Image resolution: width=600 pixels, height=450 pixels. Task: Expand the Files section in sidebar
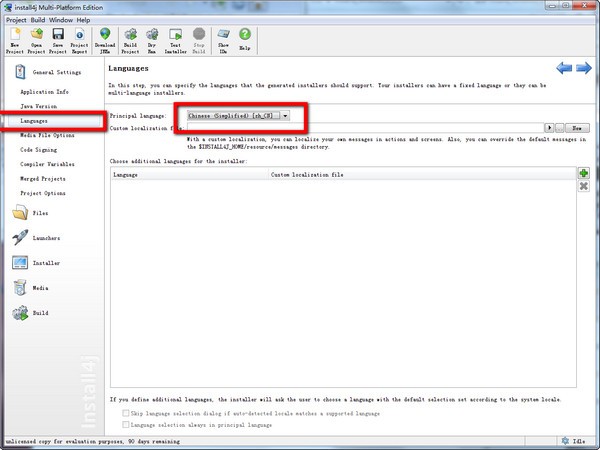click(40, 212)
